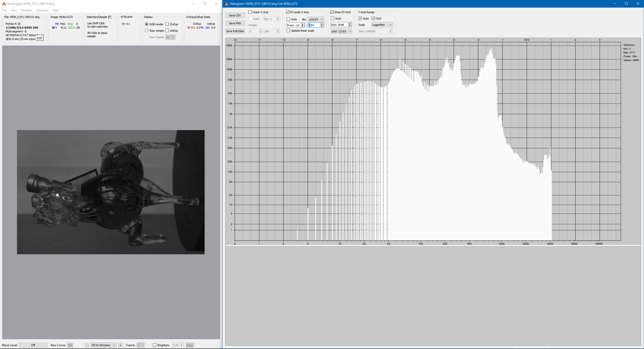Click the Save PNG button
Screen dimensions: 644x349
point(235,23)
